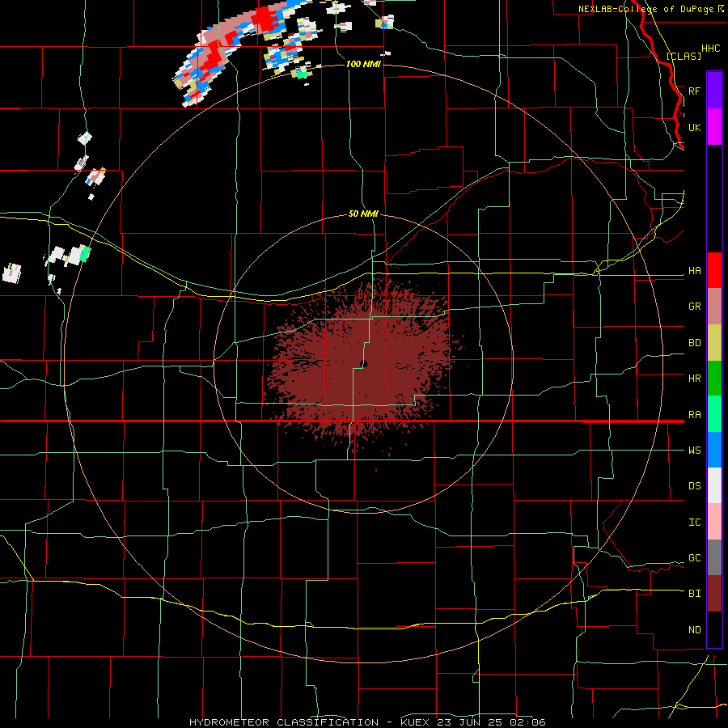
Task: Select the brown BI biological swatch
Action: click(714, 594)
